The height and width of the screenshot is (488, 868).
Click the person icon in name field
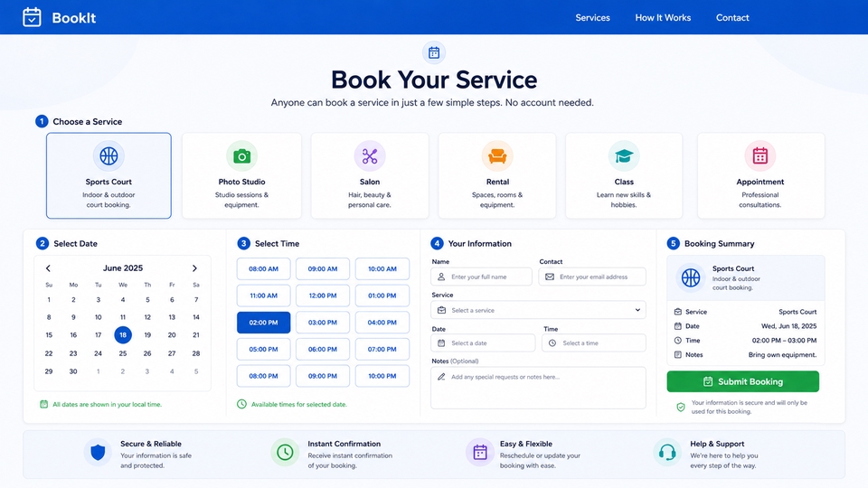click(x=441, y=277)
